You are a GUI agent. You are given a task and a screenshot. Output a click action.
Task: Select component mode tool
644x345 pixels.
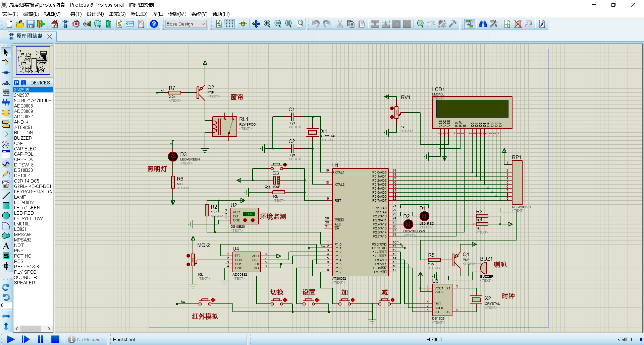(x=6, y=62)
